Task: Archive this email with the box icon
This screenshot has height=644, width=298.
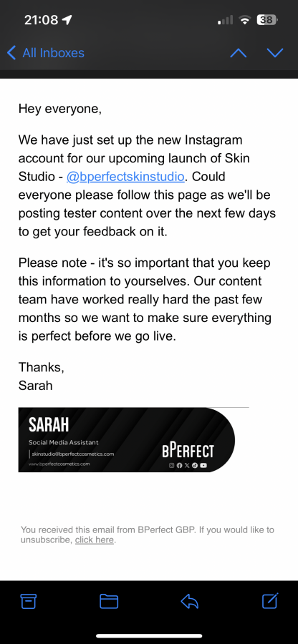Action: coord(29,601)
